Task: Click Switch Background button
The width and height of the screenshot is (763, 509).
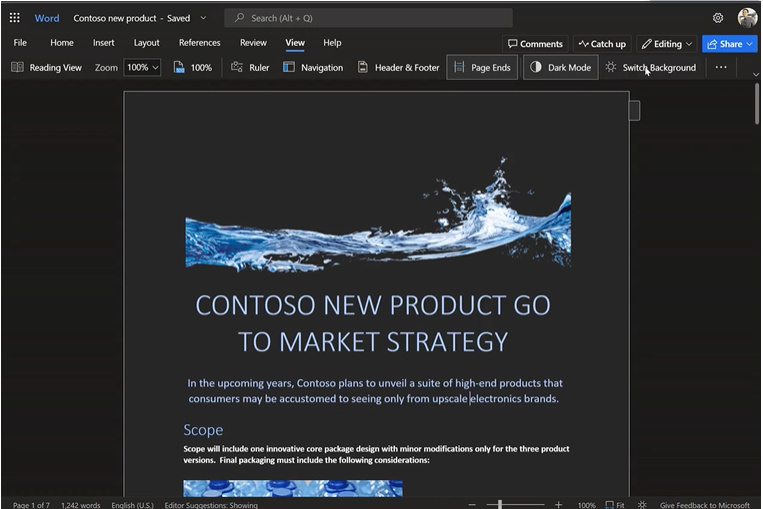Action: 650,67
